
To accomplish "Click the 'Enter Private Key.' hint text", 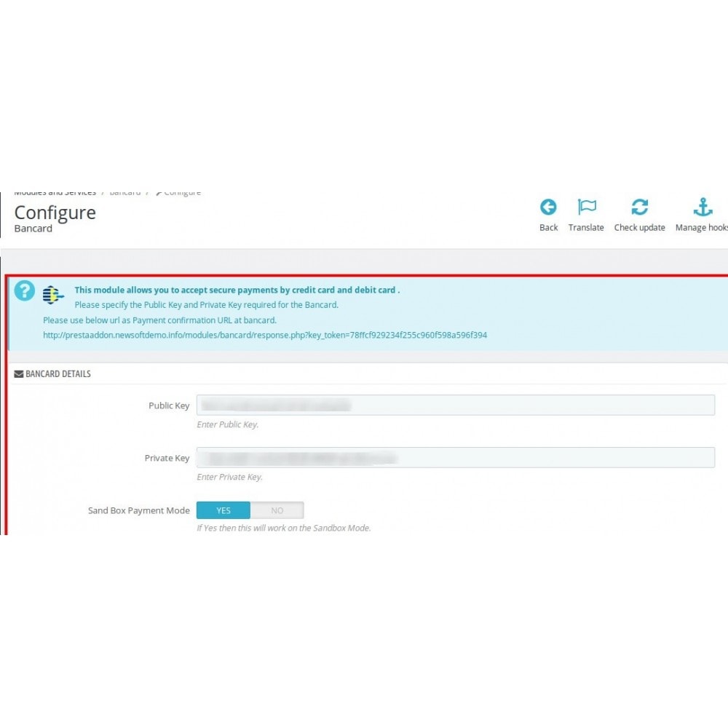I will (x=230, y=478).
